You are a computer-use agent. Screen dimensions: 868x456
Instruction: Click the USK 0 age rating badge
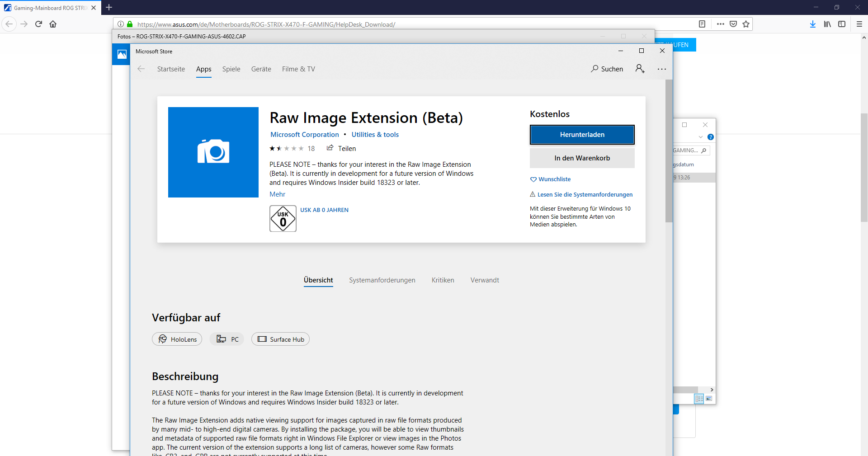tap(283, 219)
